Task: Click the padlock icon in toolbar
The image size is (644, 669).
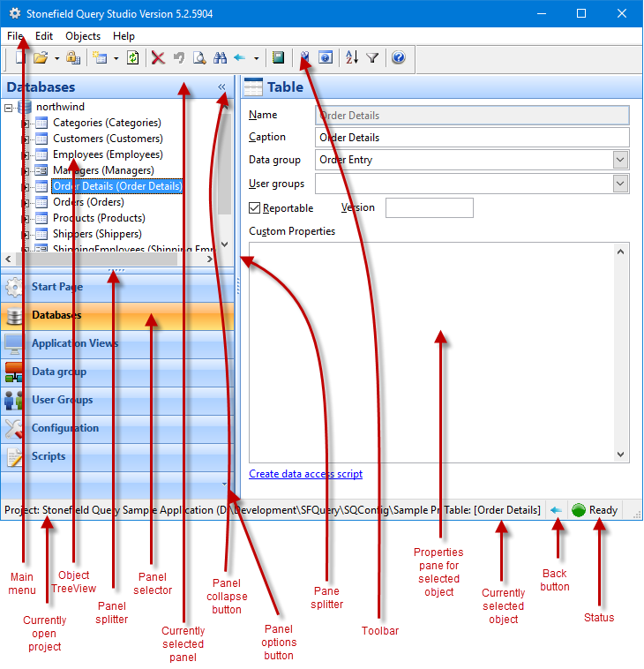Action: coord(73,58)
